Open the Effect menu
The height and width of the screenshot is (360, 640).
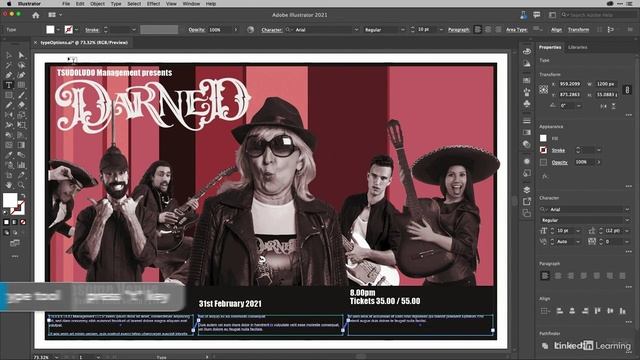(153, 4)
